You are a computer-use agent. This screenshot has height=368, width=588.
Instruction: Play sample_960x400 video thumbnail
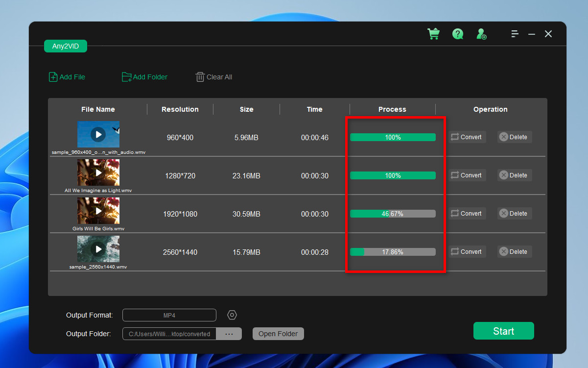98,134
